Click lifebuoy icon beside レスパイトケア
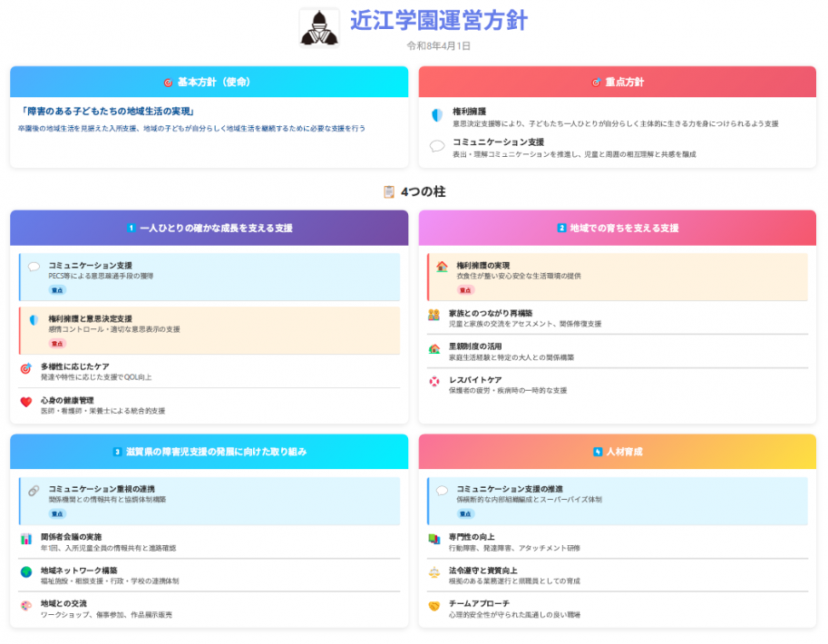This screenshot has height=644, width=828. [434, 382]
